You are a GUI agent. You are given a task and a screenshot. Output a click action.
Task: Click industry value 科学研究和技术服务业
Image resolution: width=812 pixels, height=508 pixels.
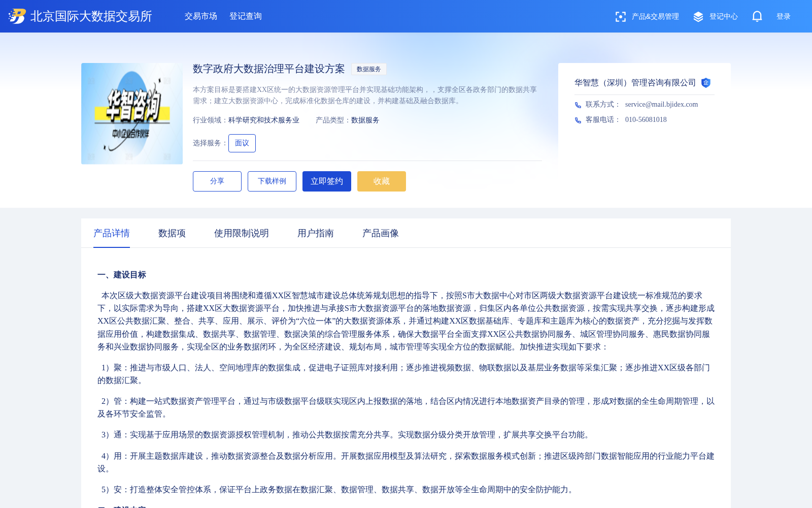pyautogui.click(x=264, y=120)
